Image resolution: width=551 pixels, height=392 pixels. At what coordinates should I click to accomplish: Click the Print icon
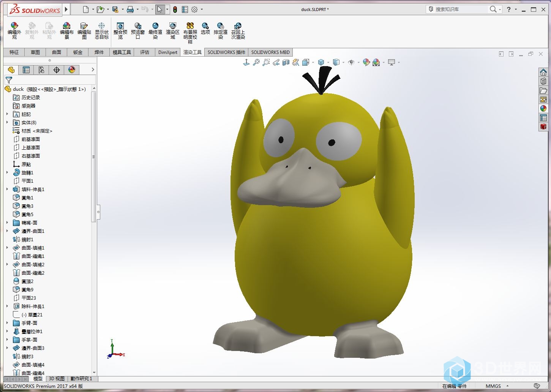[130, 9]
